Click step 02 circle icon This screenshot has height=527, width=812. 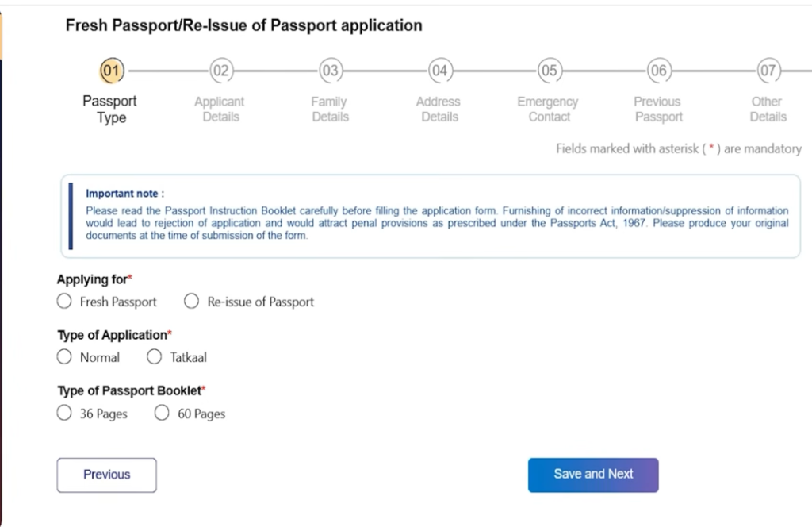click(221, 71)
